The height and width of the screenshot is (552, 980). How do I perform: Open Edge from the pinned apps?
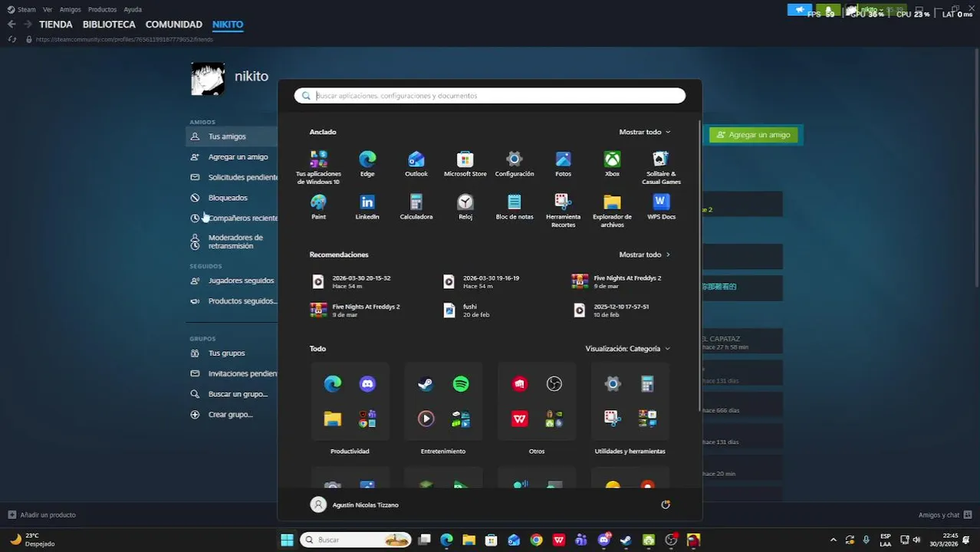click(367, 163)
